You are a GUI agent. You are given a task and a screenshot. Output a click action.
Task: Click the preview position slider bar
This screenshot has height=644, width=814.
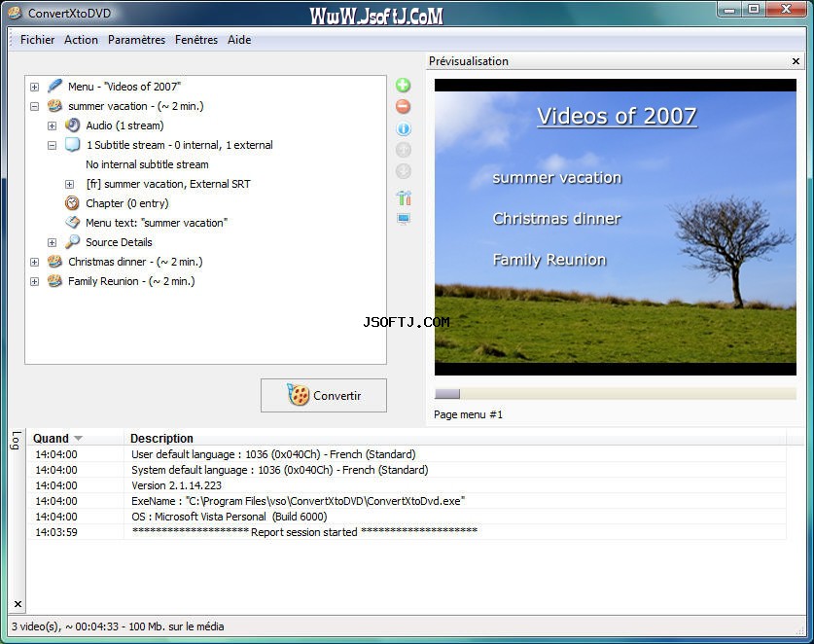point(616,394)
